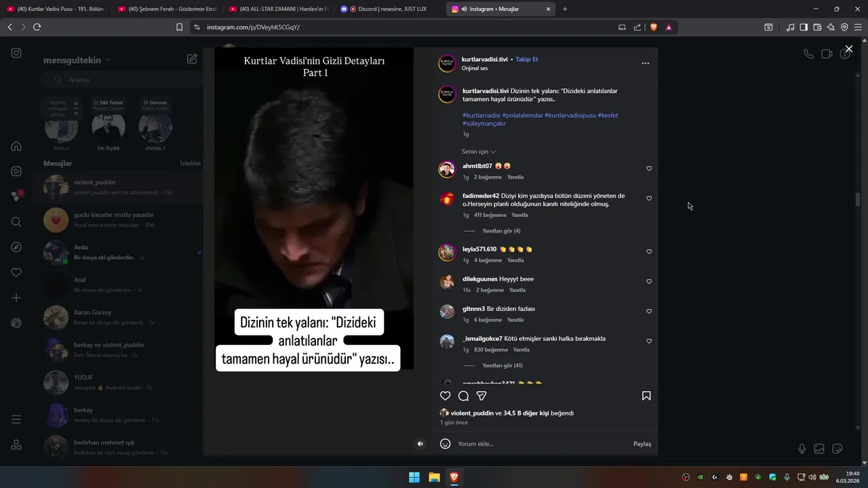Open the #kurtlarvadisi hashtag
Image resolution: width=868 pixels, height=488 pixels.
coord(481,115)
